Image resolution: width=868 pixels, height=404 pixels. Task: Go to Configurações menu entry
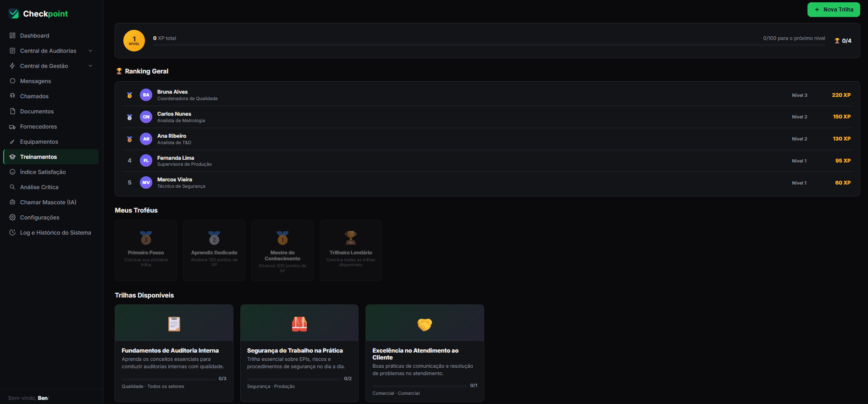click(x=51, y=218)
